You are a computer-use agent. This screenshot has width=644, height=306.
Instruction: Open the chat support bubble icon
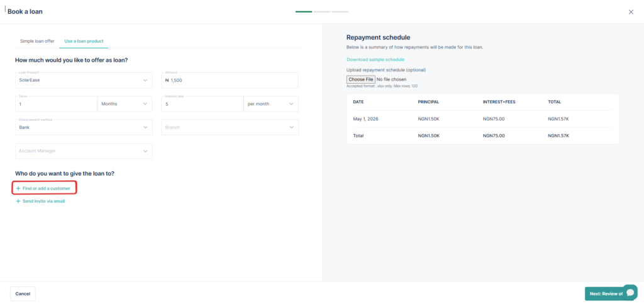click(x=630, y=293)
